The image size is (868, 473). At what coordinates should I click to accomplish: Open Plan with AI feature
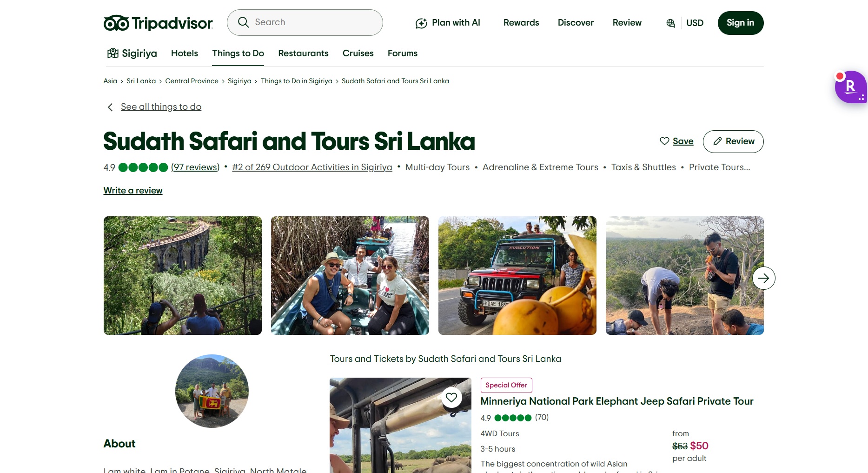point(447,22)
